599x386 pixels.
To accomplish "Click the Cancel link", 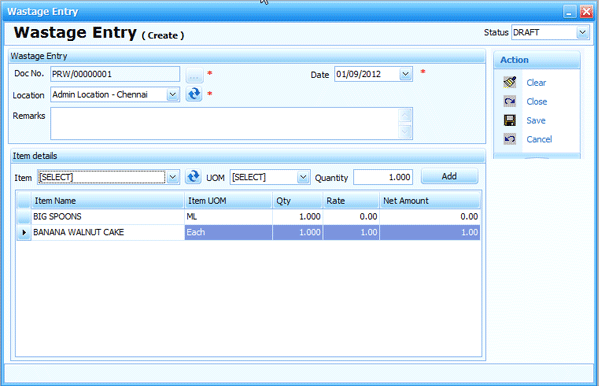I will pyautogui.click(x=539, y=139).
